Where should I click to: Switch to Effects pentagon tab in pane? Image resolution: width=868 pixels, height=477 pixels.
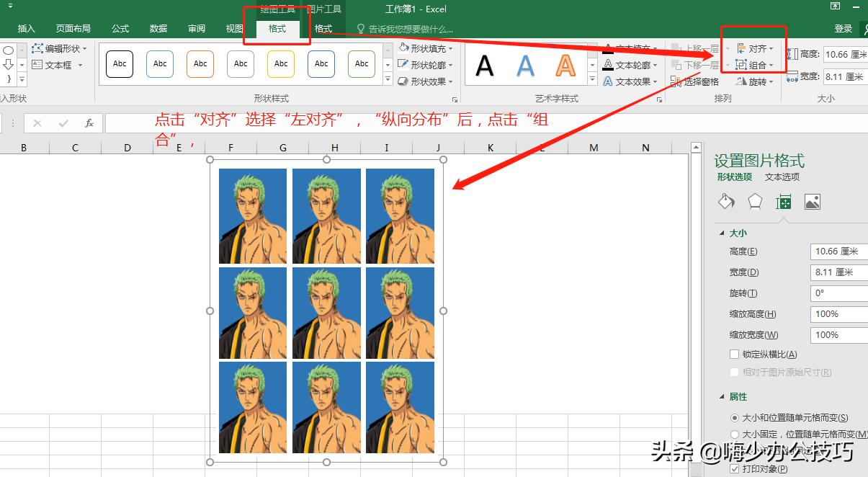click(755, 202)
